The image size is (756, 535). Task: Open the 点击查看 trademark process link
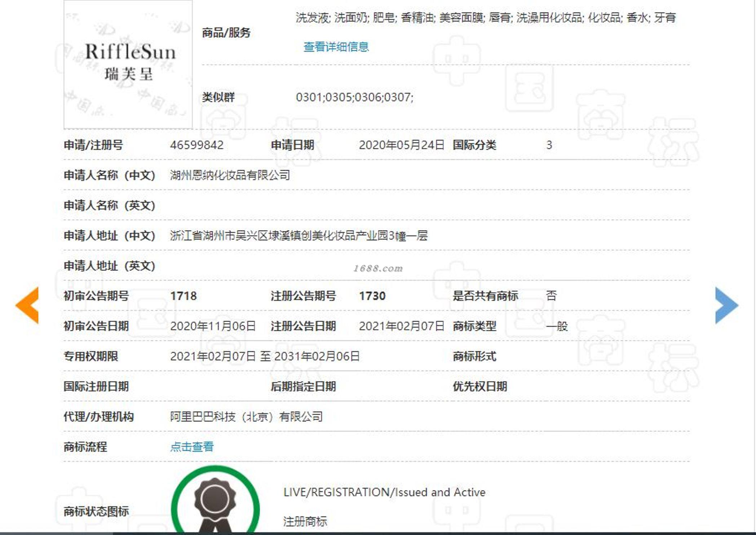point(192,447)
